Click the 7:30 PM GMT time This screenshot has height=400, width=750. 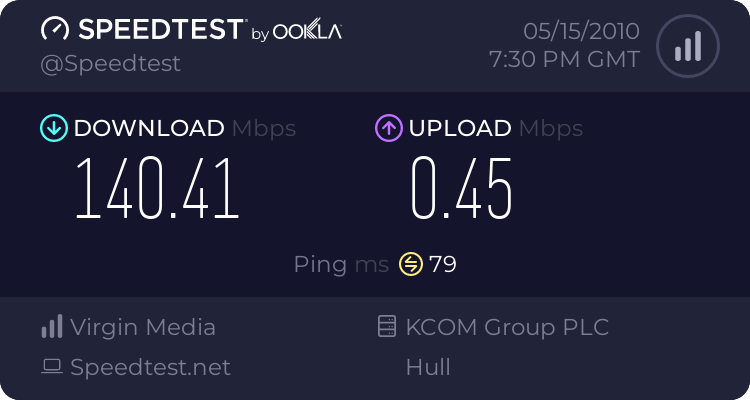coord(563,59)
